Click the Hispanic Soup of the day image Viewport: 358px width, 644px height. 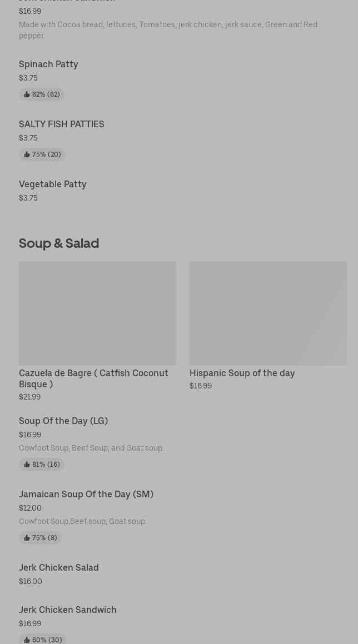tap(268, 313)
